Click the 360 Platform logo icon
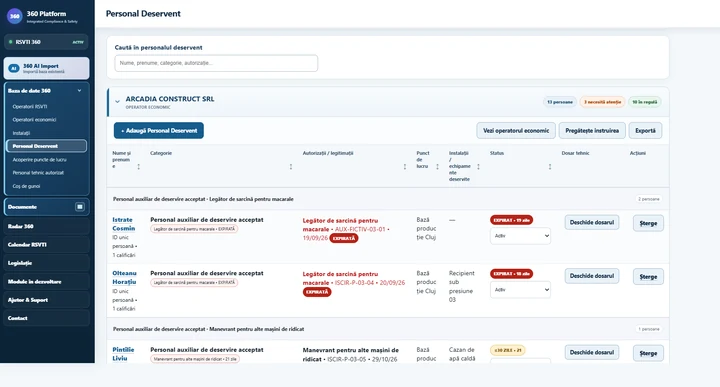Image resolution: width=720 pixels, height=387 pixels. (x=15, y=16)
